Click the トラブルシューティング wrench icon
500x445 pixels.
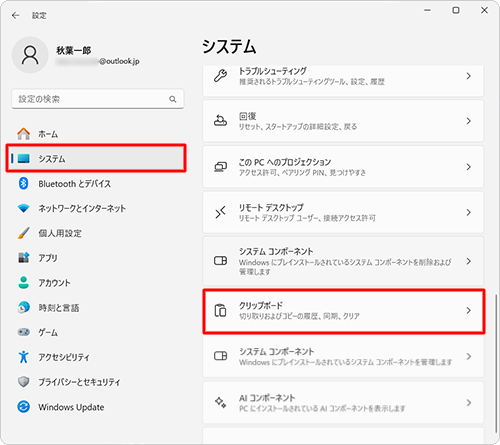(220, 76)
